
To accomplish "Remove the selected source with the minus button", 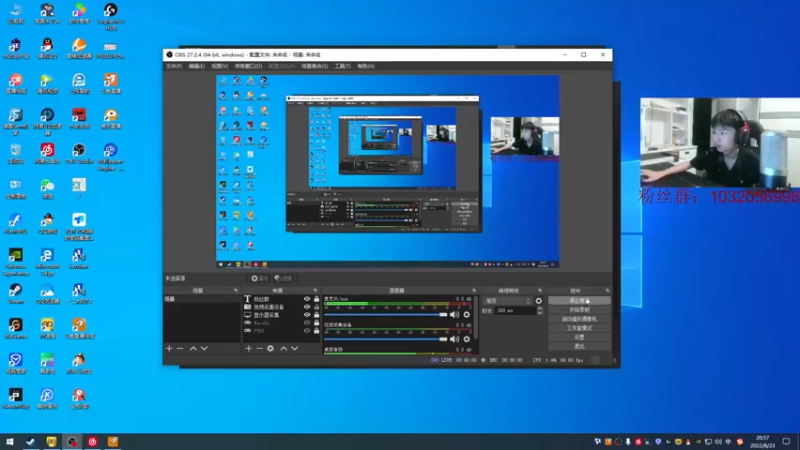I will coord(259,348).
